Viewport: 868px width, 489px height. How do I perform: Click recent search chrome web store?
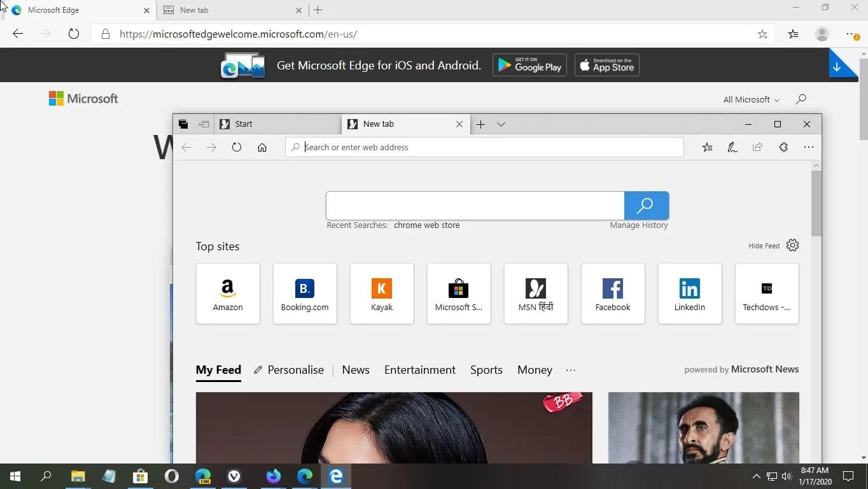[x=426, y=225]
